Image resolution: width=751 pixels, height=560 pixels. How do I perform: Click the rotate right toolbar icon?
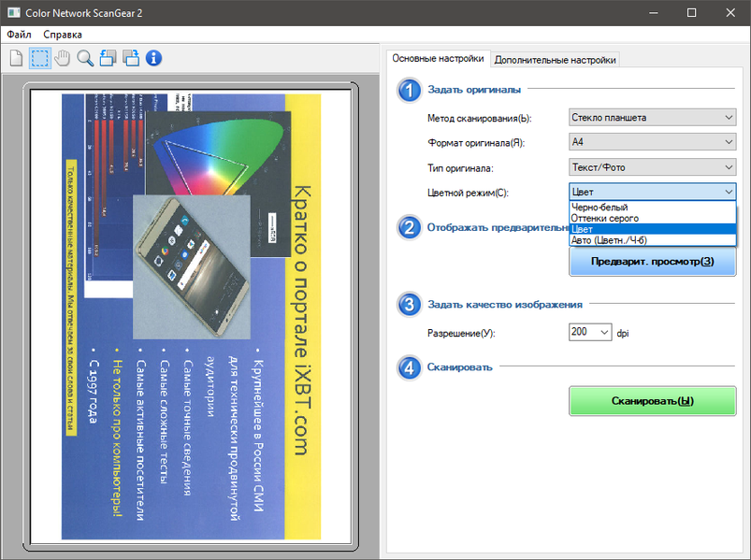pyautogui.click(x=131, y=58)
